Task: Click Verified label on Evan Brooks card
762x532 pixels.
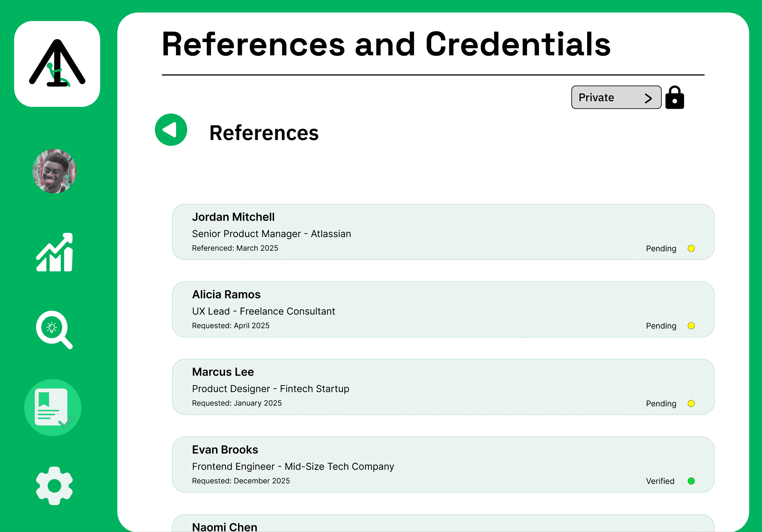Action: pos(660,481)
